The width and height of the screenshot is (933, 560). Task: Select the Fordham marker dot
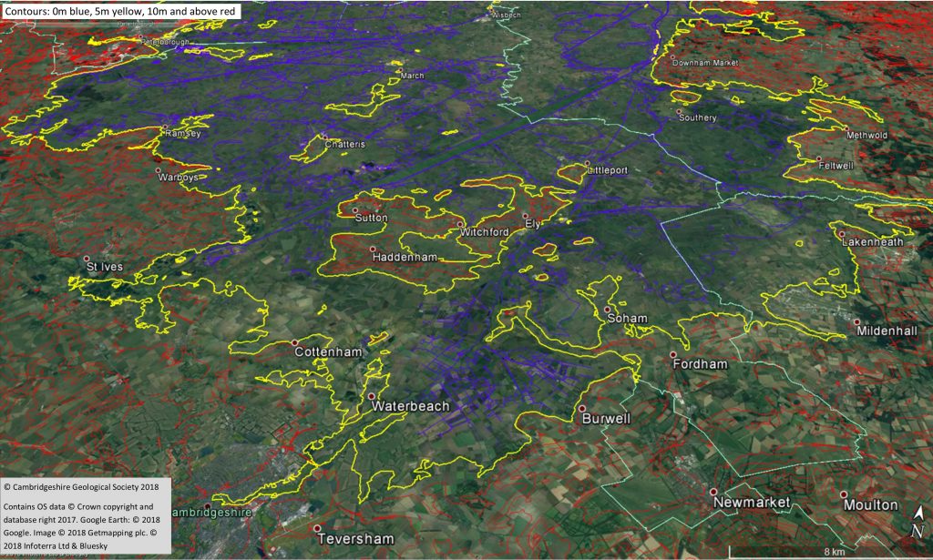[673, 354]
